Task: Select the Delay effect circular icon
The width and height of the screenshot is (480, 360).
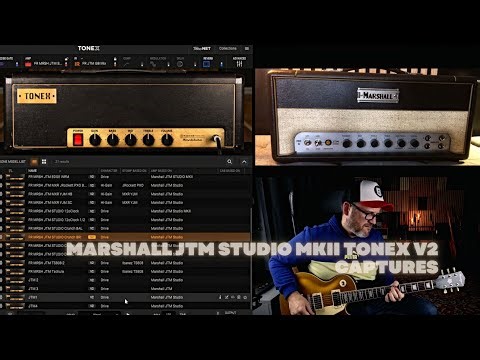Action: [x=180, y=64]
